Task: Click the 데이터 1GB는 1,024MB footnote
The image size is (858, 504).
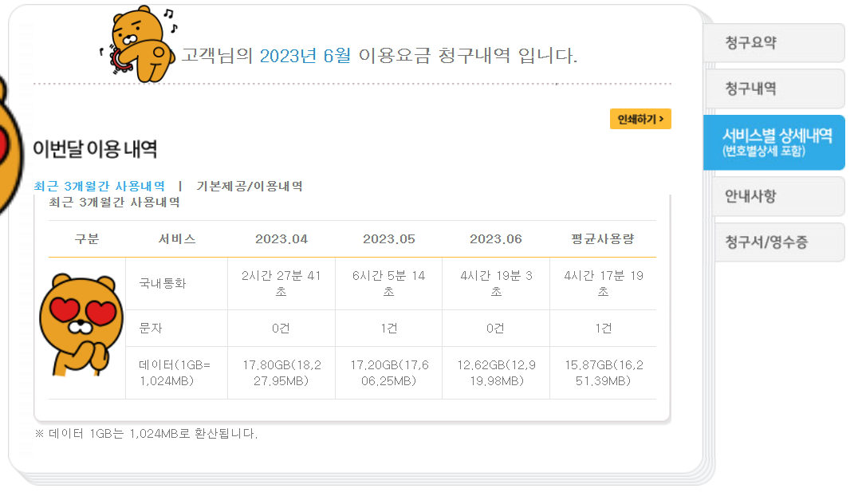Action: pyautogui.click(x=146, y=434)
